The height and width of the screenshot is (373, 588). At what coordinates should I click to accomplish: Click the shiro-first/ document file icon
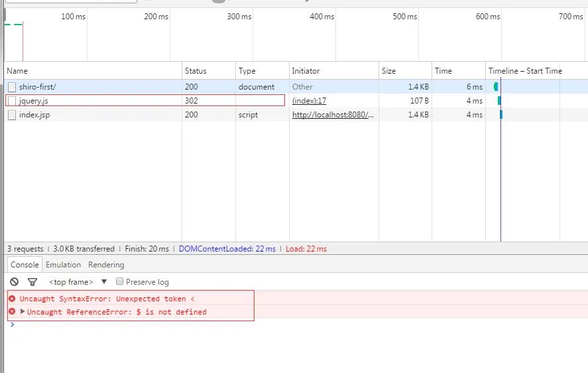(x=12, y=87)
